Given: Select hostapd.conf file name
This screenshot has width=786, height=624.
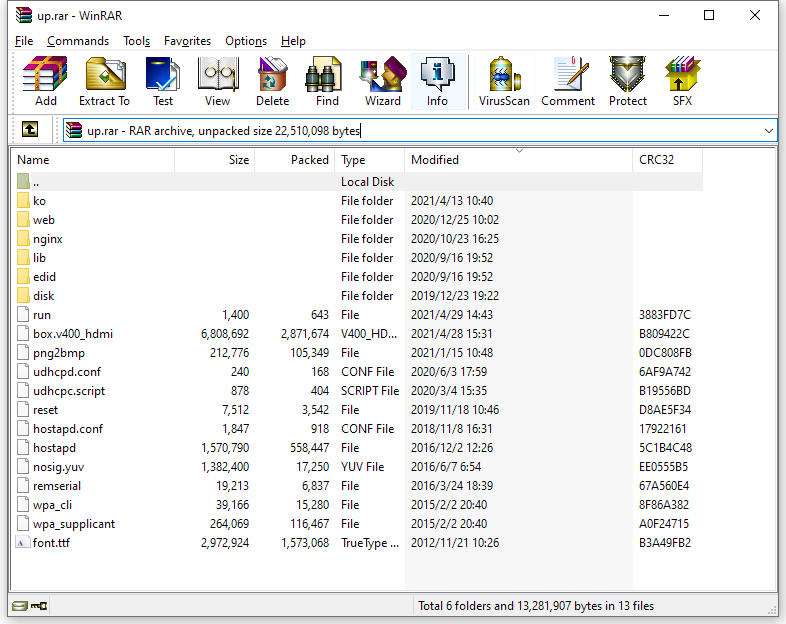Looking at the screenshot, I should click(68, 429).
